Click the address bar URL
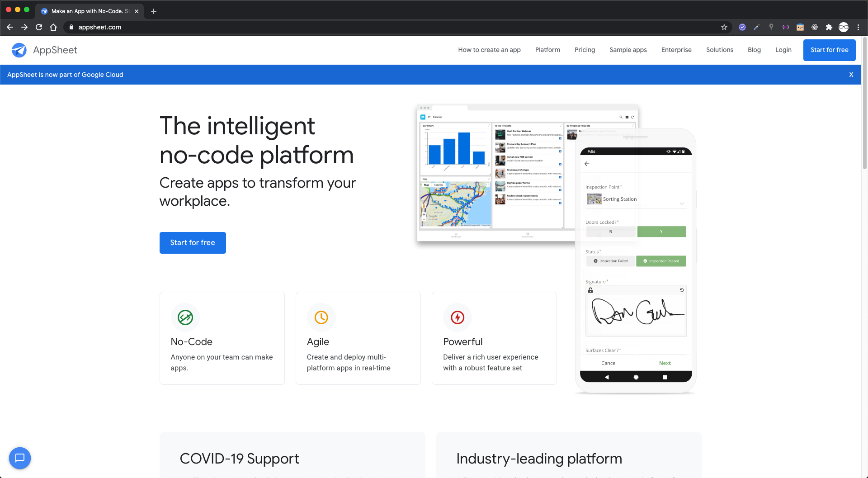The image size is (868, 478). coord(99,27)
